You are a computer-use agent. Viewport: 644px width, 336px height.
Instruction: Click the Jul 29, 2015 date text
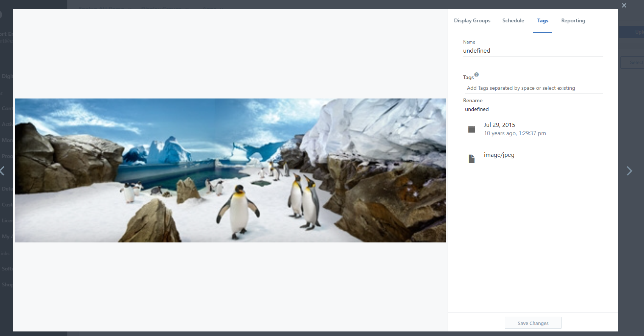(499, 125)
